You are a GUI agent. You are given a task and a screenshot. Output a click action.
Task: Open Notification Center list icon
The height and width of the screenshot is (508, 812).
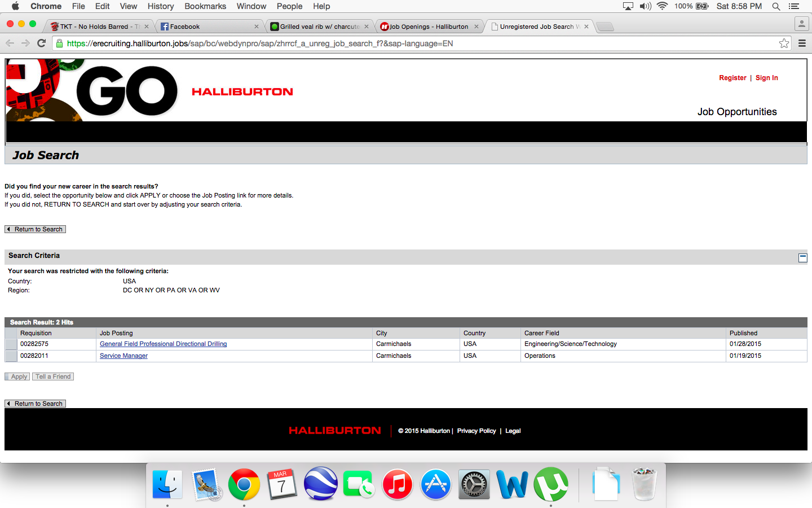(x=794, y=6)
